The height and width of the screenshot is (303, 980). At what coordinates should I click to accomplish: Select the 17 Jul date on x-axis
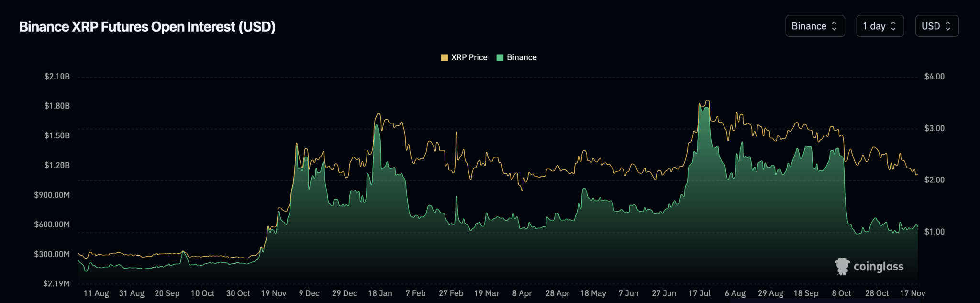pyautogui.click(x=700, y=293)
